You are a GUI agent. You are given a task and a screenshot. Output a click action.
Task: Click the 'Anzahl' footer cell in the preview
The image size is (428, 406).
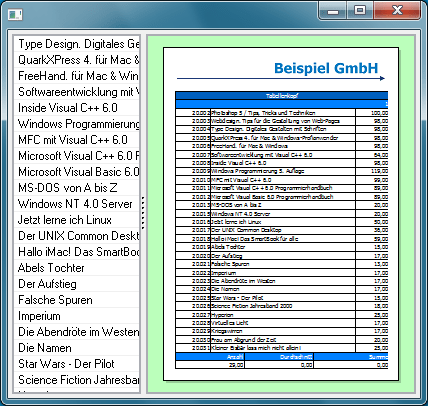click(x=210, y=357)
